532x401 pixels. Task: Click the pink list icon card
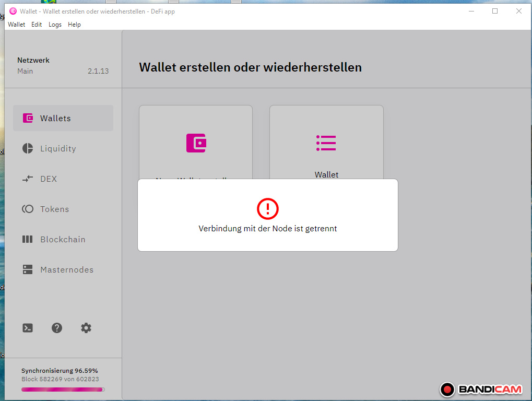pyautogui.click(x=326, y=143)
